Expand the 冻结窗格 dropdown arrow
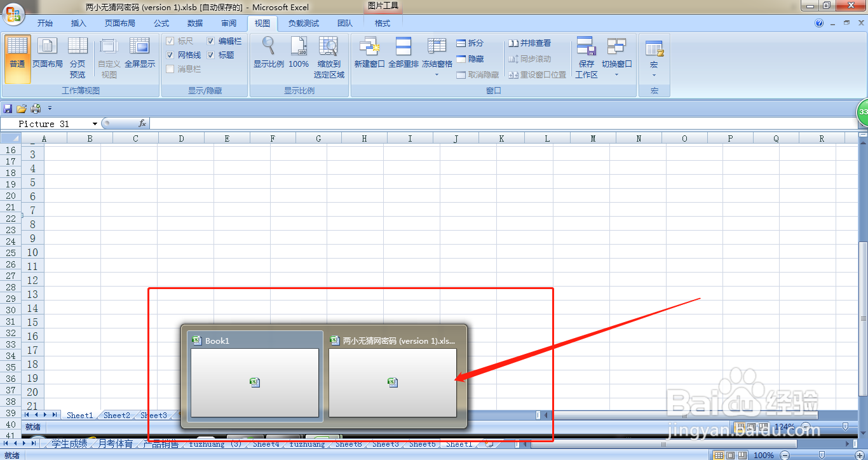This screenshot has width=868, height=460. (x=437, y=75)
